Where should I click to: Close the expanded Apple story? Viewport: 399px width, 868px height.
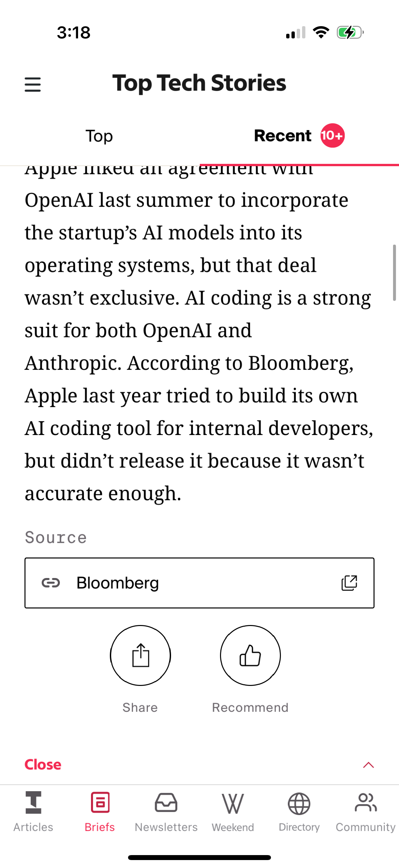[42, 764]
